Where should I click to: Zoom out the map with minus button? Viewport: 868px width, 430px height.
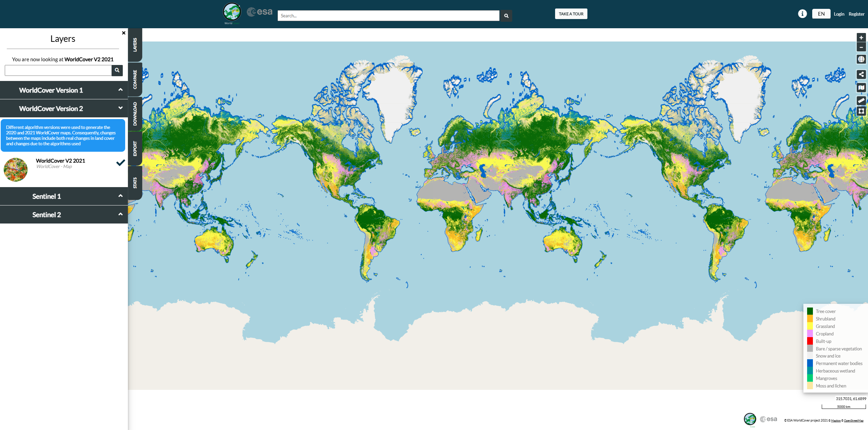coord(861,47)
